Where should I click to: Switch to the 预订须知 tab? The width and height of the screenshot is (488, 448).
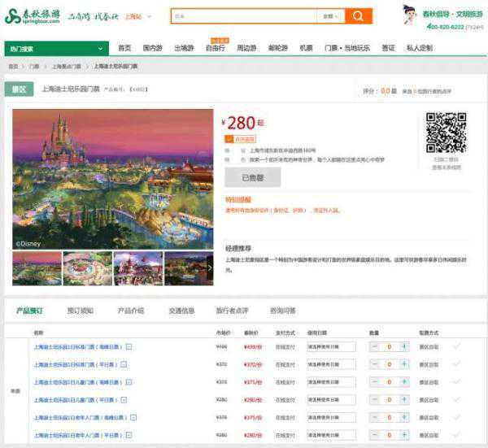[80, 311]
